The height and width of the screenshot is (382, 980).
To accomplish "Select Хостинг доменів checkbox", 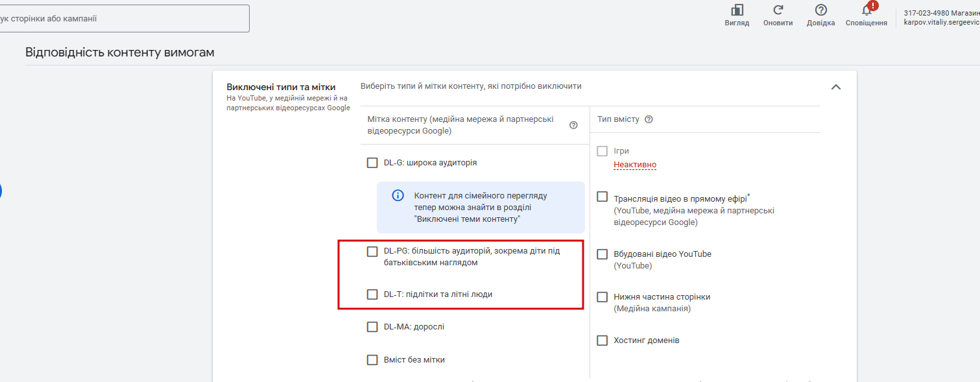I will (603, 340).
